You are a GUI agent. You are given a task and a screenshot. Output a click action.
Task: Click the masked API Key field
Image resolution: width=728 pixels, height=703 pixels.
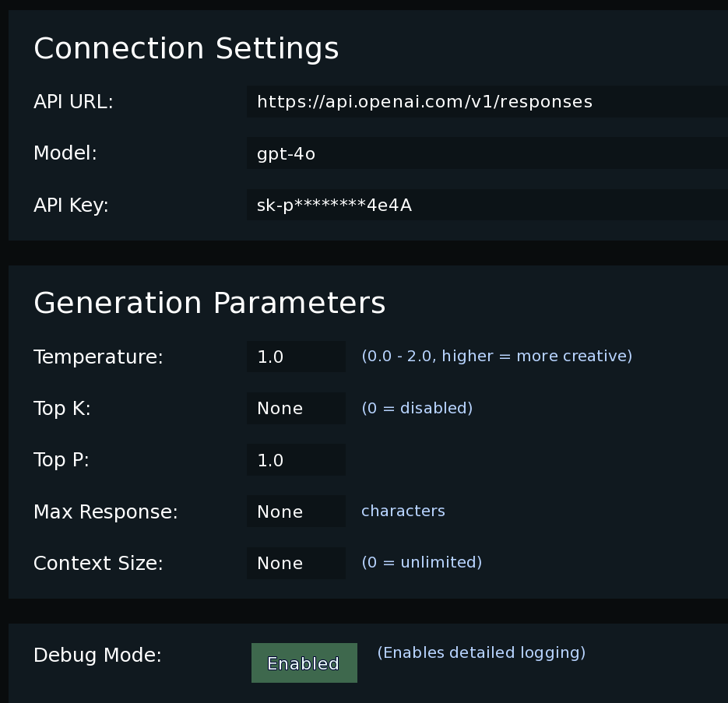point(487,205)
